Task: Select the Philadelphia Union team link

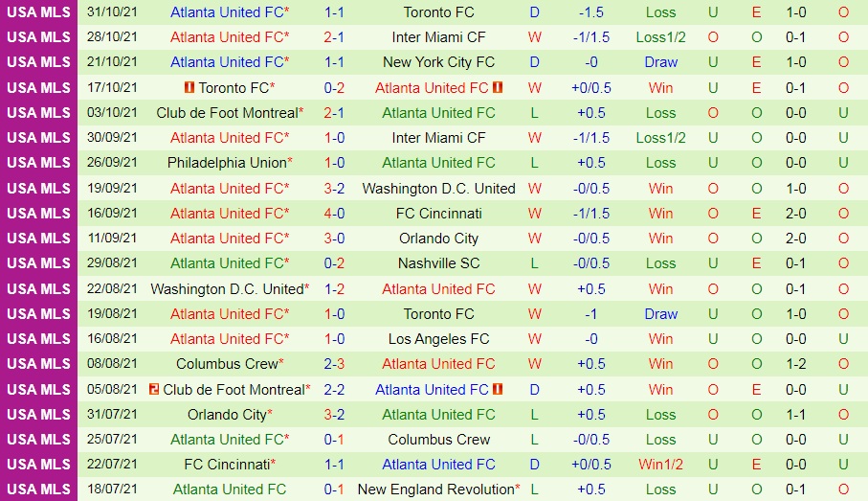Action: click(228, 163)
